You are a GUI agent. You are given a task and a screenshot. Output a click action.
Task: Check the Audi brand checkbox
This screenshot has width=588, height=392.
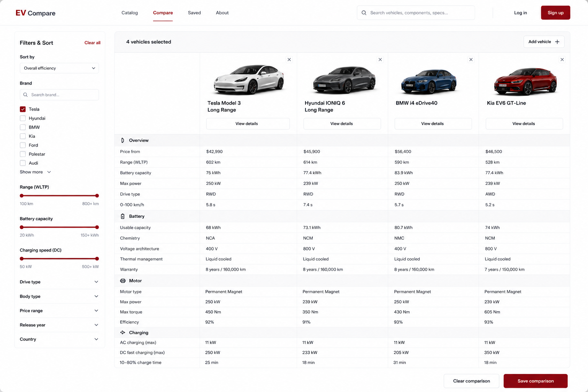tap(23, 163)
